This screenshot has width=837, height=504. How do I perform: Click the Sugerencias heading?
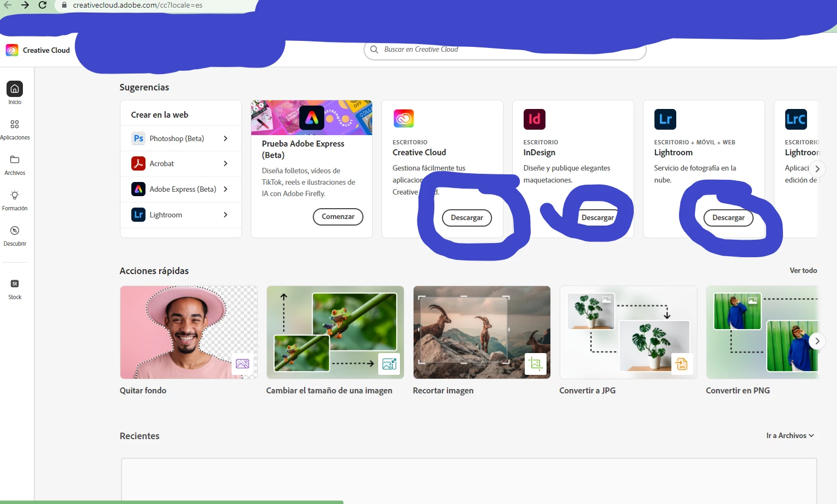click(x=144, y=87)
